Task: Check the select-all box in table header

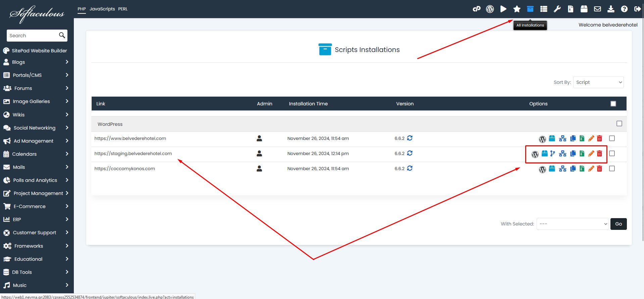Action: pos(613,104)
